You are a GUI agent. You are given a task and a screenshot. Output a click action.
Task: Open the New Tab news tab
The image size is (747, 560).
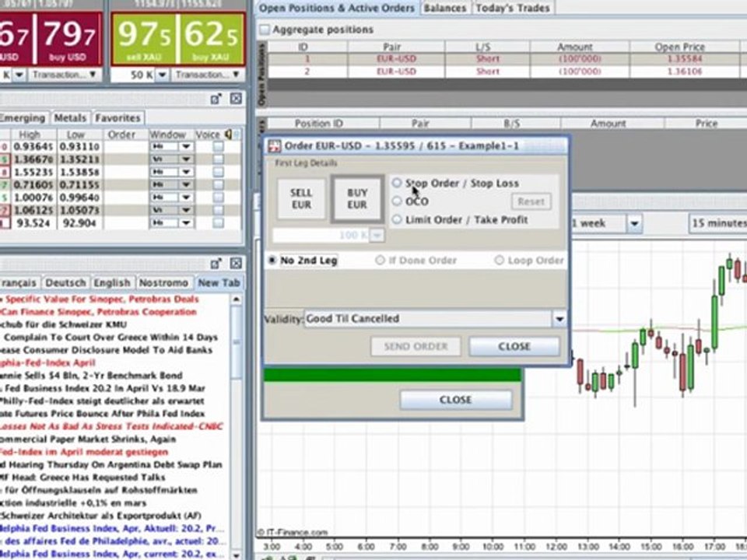coord(219,283)
